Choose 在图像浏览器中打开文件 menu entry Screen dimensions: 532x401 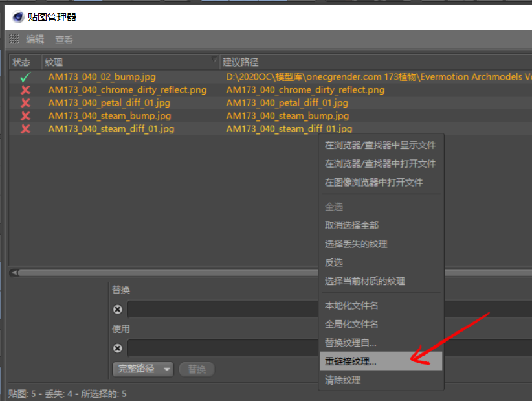click(381, 183)
